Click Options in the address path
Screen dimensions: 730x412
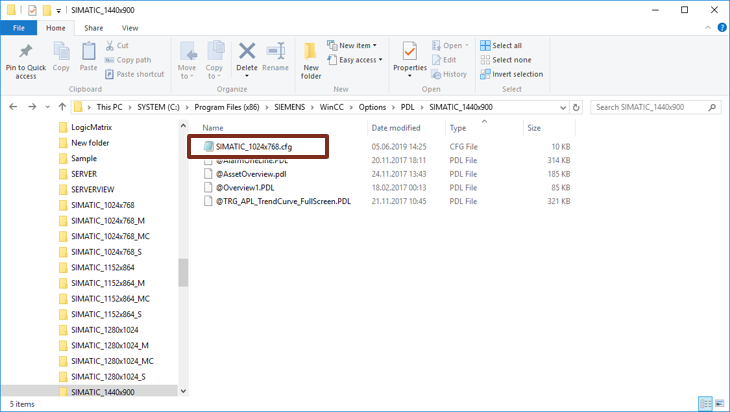pyautogui.click(x=372, y=107)
